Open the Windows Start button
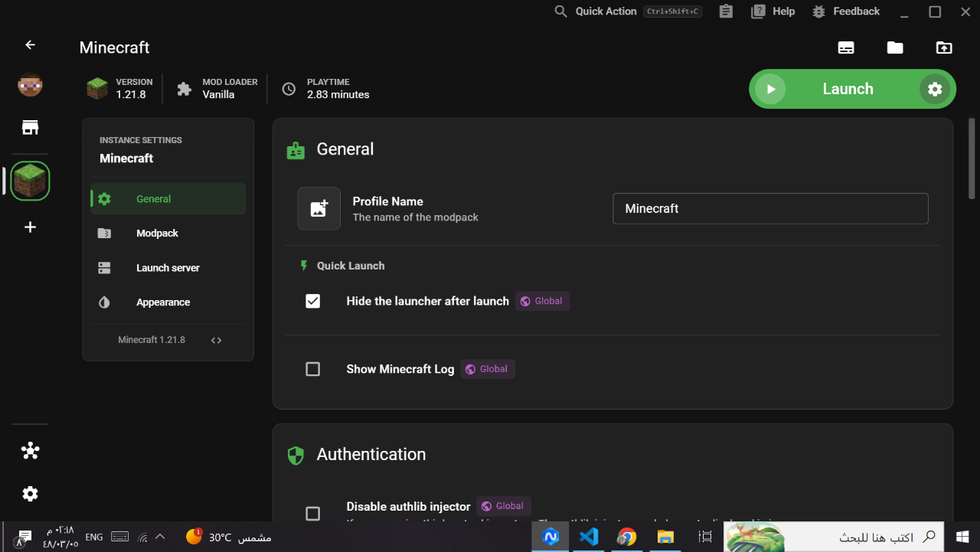 tap(962, 537)
